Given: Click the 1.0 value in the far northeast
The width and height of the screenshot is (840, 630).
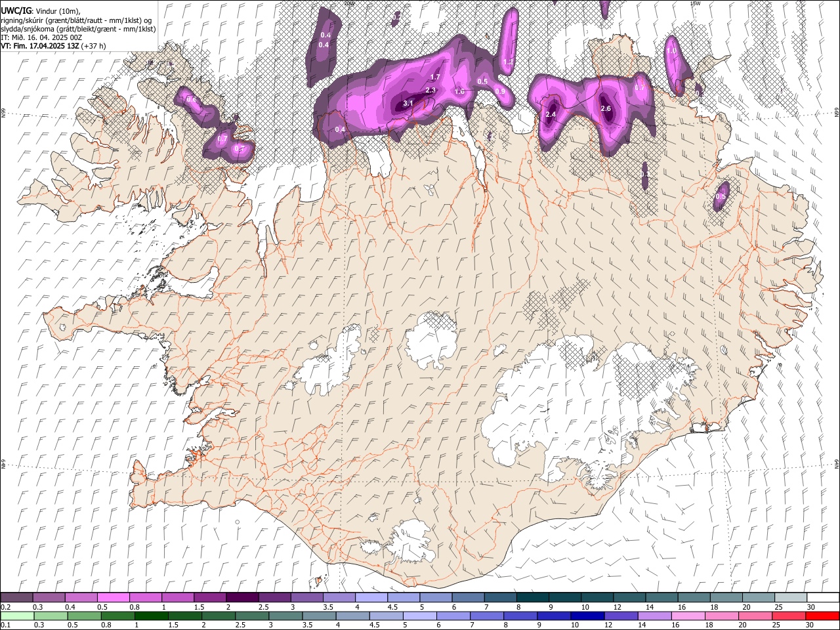Looking at the screenshot, I should coord(671,51).
